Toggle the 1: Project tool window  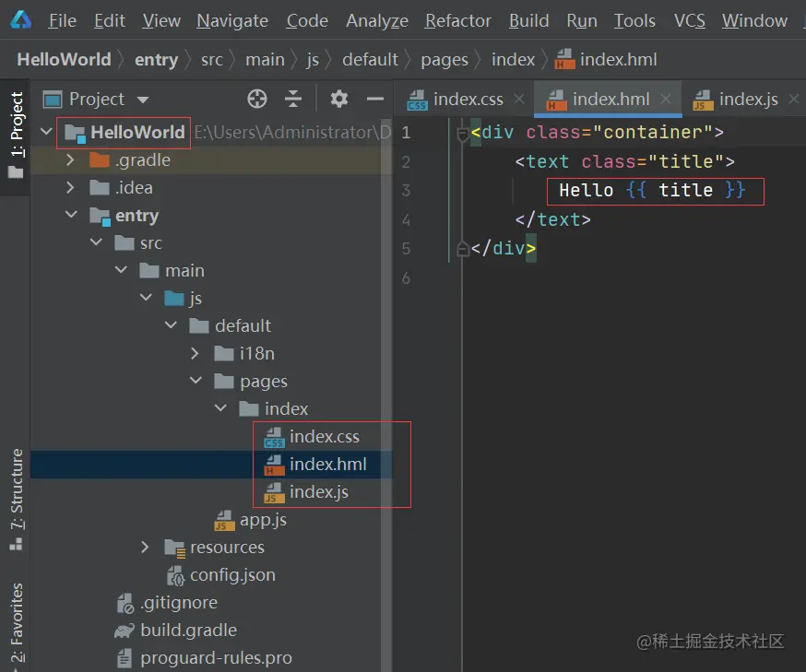(x=16, y=135)
